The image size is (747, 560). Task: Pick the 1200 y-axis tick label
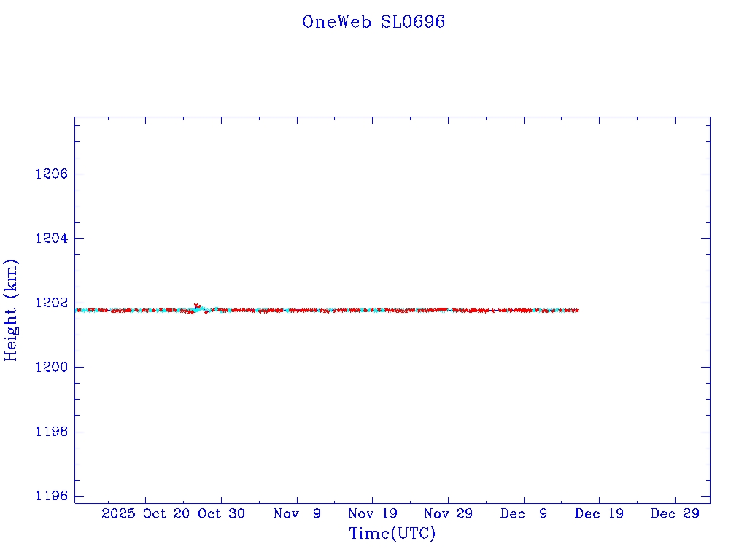(51, 367)
